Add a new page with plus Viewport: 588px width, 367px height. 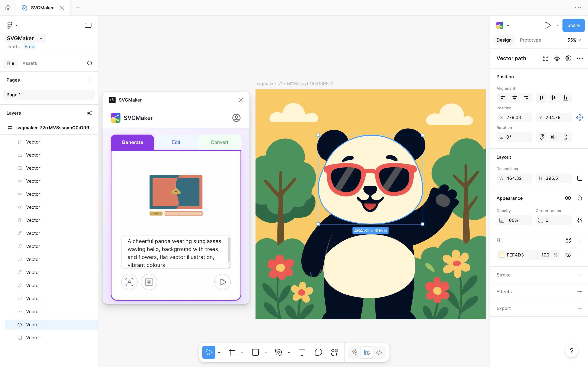tap(90, 80)
